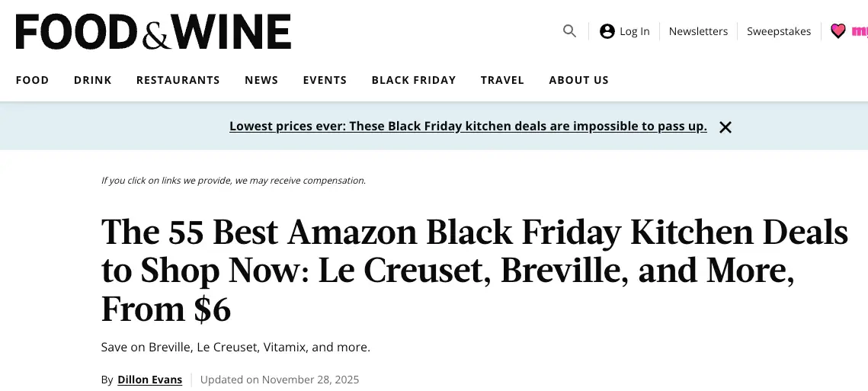Viewport: 868px width, 391px height.
Task: Go to the Food & Wine homepage logo
Action: click(x=153, y=32)
